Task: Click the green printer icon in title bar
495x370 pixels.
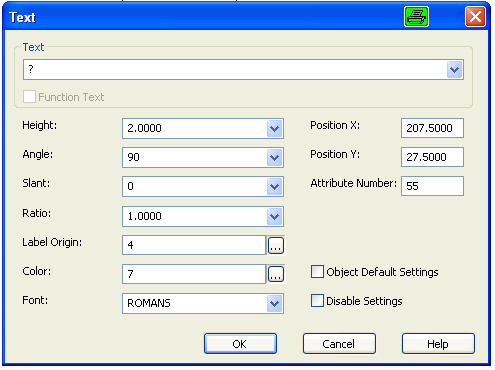Action: (416, 17)
